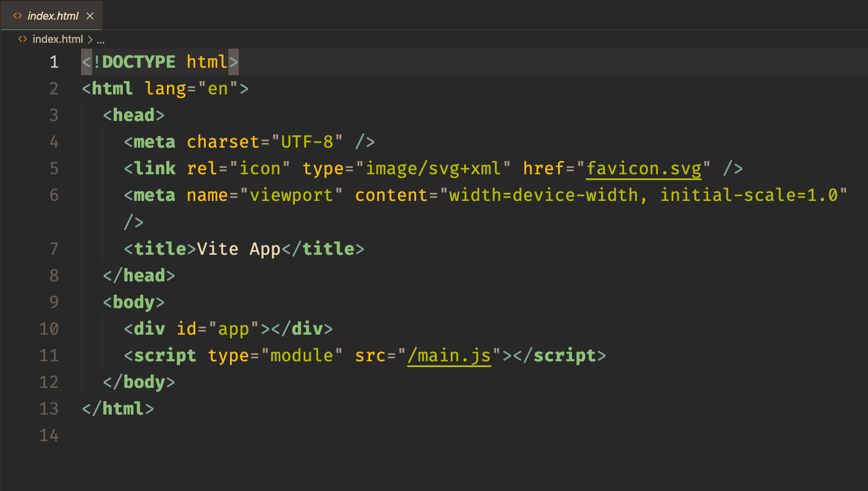Click the opening body tag

click(x=134, y=302)
